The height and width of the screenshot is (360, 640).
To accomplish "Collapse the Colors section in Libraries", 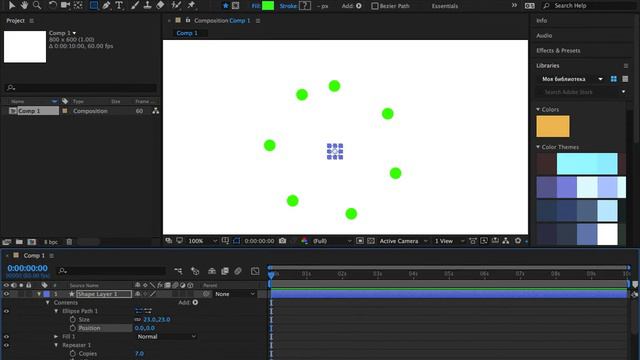I will coord(538,109).
